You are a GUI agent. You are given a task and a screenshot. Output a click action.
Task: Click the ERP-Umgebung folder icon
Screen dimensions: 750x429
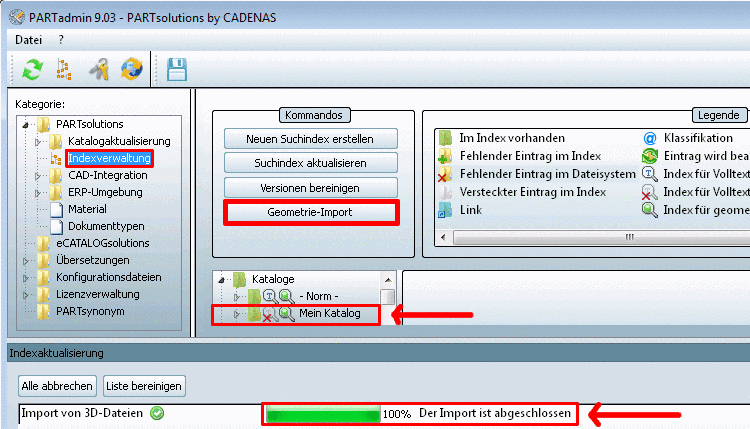pyautogui.click(x=55, y=192)
